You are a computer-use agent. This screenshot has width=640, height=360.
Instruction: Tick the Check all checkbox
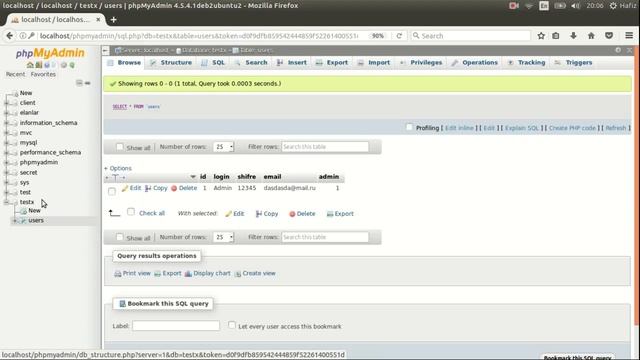131,211
